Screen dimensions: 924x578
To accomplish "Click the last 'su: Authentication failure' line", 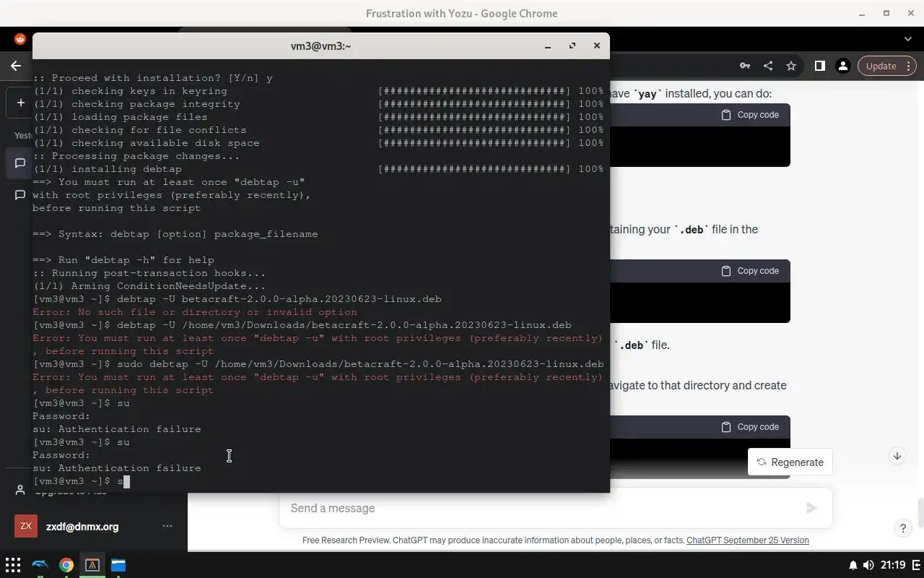I will (117, 468).
